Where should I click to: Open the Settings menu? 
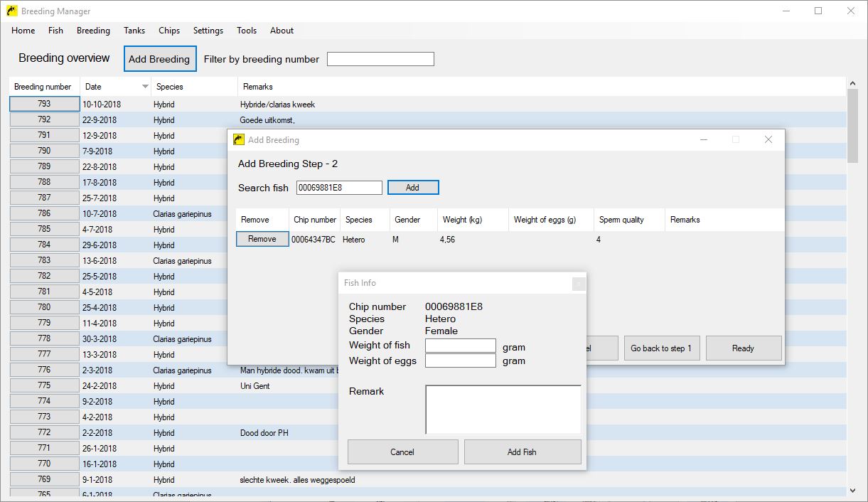point(208,31)
